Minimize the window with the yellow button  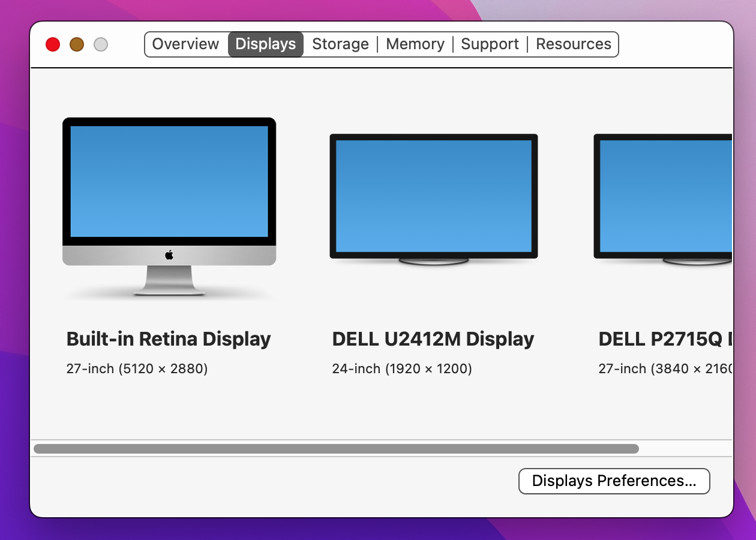77,44
